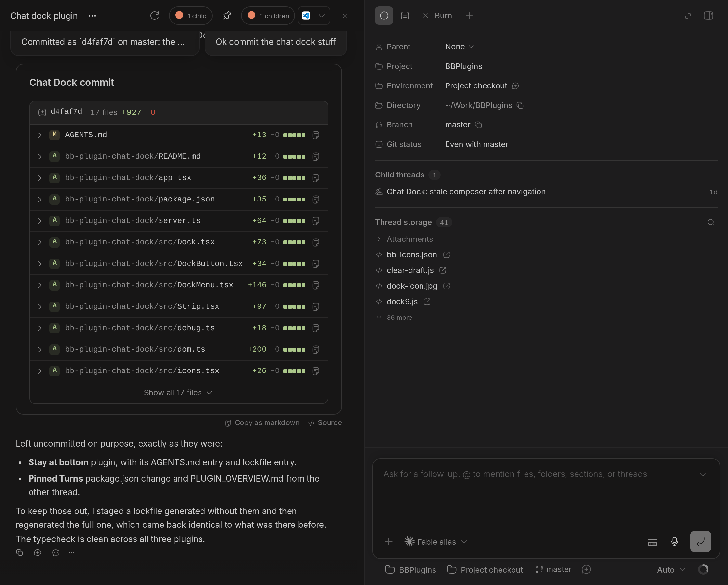Open the Fable alias model dropdown
Image resolution: width=728 pixels, height=585 pixels.
coord(436,542)
